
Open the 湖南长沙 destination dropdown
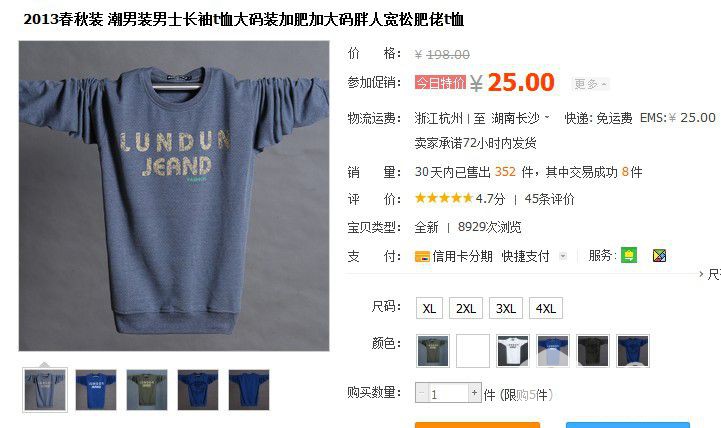click(x=520, y=118)
